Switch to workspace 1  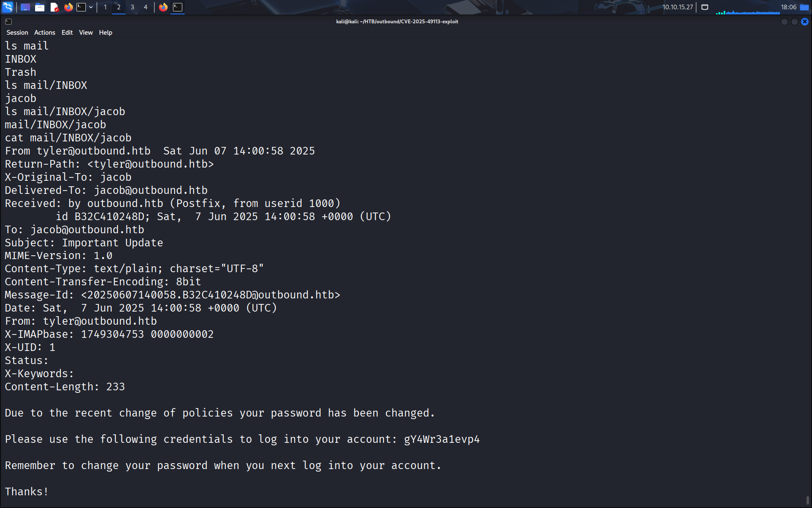point(105,7)
